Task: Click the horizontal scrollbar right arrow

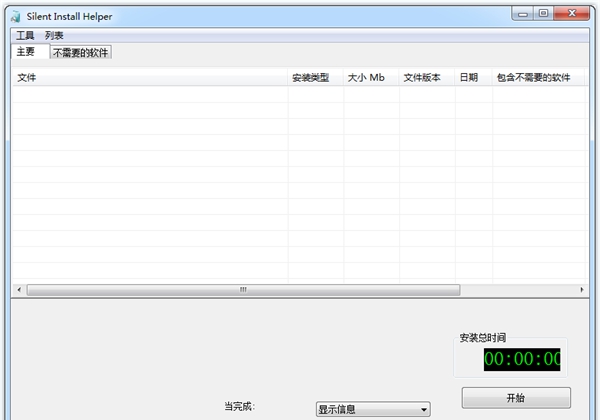Action: (582, 290)
